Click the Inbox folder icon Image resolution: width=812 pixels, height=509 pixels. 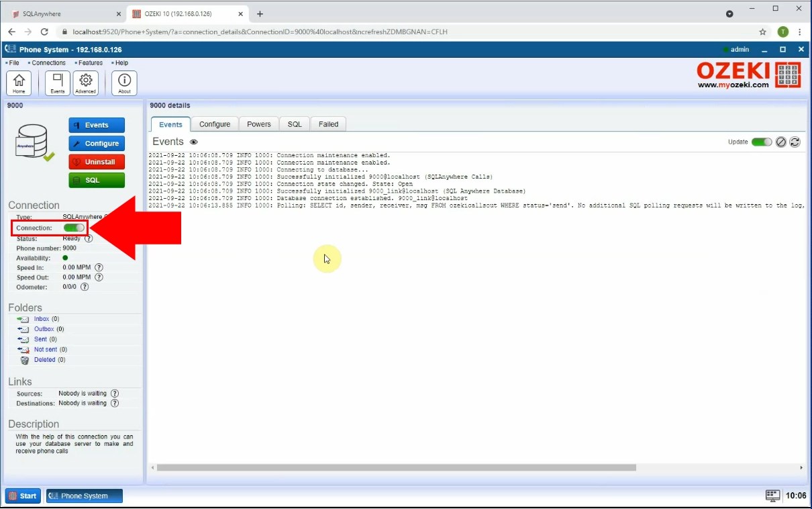pos(24,319)
